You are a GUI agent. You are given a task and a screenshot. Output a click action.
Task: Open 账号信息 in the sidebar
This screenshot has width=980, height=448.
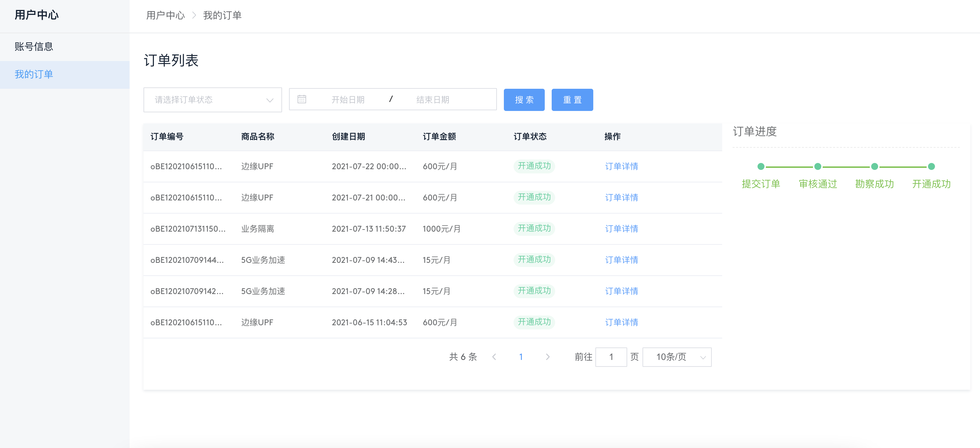tap(34, 46)
